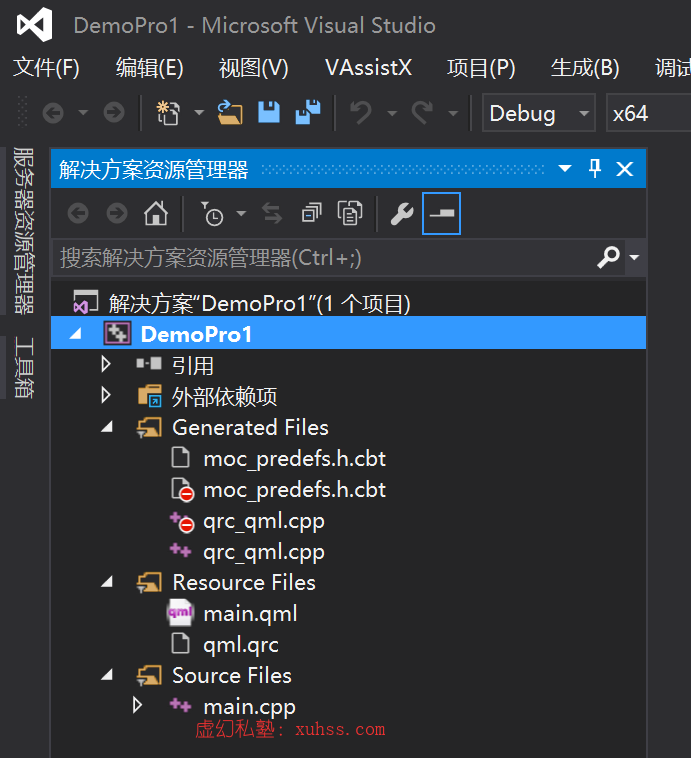The width and height of the screenshot is (691, 758).
Task: Open the Solution Explorer window position dropdown
Action: coord(565,169)
